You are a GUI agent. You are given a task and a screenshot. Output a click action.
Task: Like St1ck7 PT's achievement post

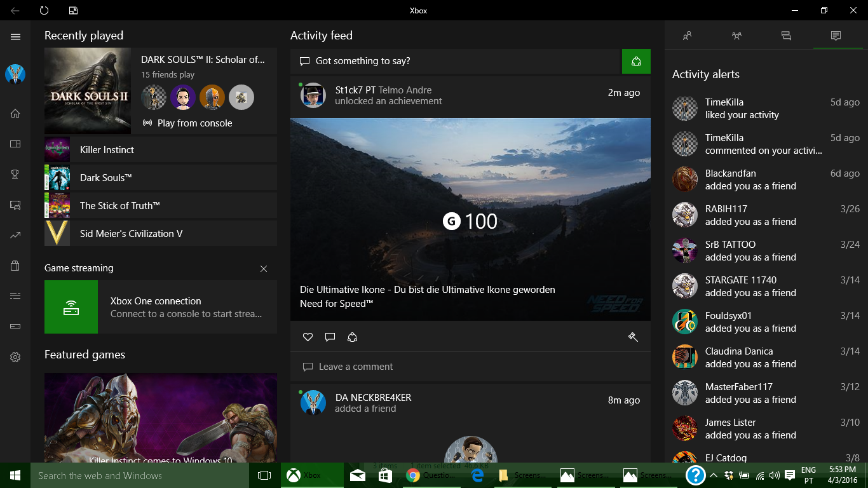[308, 337]
